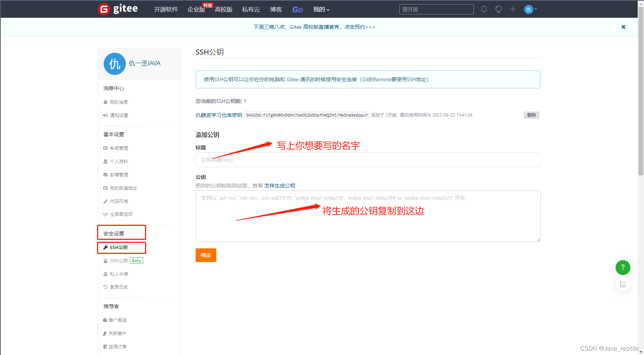This screenshot has height=355, width=644.
Task: Open 开源软件 in the top navigation
Action: (166, 10)
